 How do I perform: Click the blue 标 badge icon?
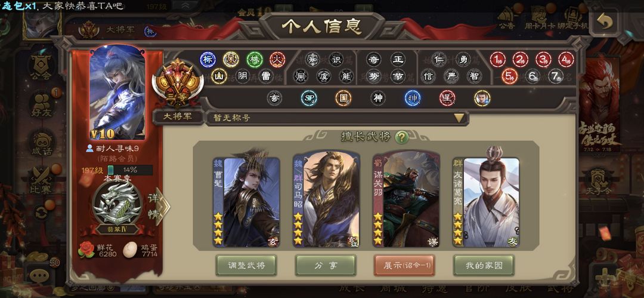pyautogui.click(x=208, y=60)
